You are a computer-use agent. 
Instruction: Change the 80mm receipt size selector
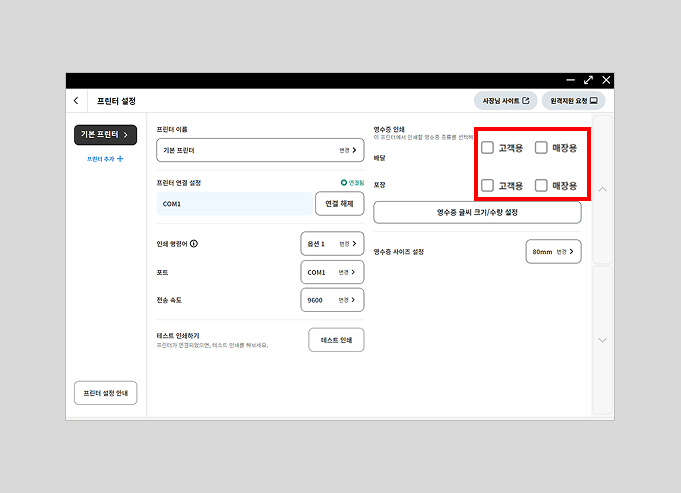554,252
